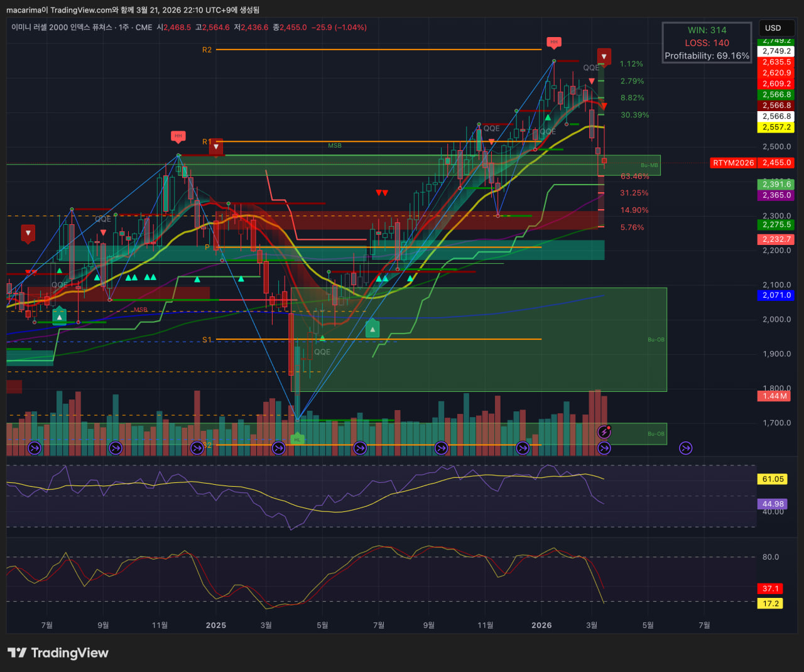Click the HH label at the chart's highest peak
This screenshot has height=672, width=804.
553,42
